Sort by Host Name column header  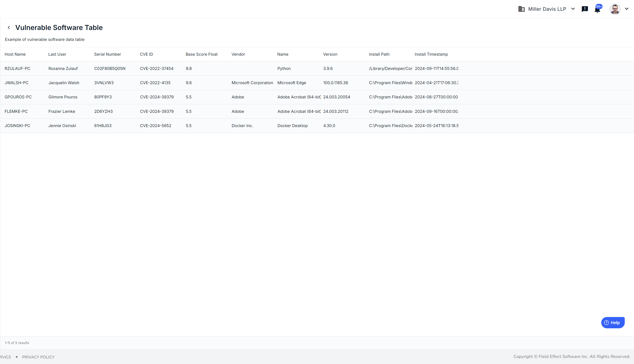tap(15, 54)
